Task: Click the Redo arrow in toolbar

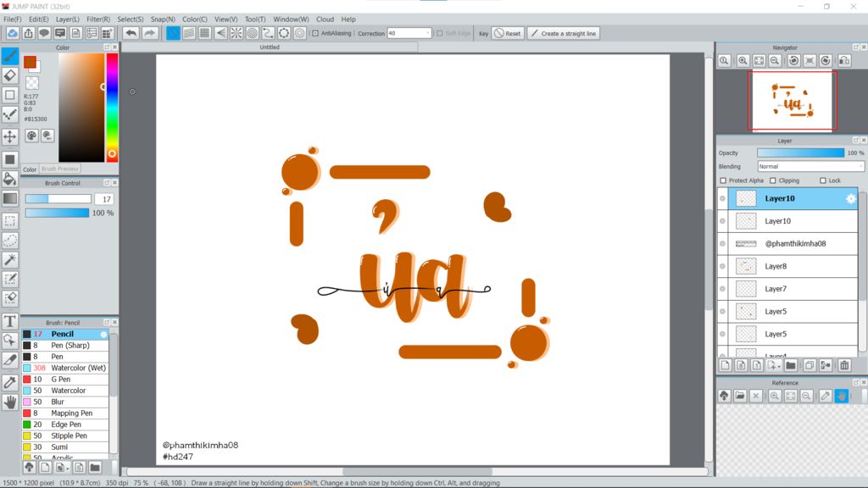Action: [x=149, y=33]
